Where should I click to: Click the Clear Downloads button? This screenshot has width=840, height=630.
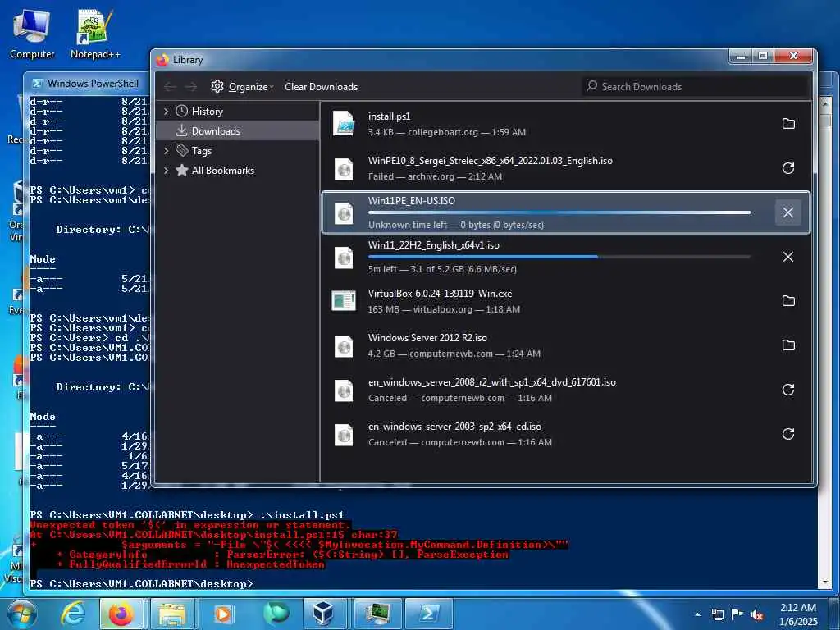(x=321, y=87)
